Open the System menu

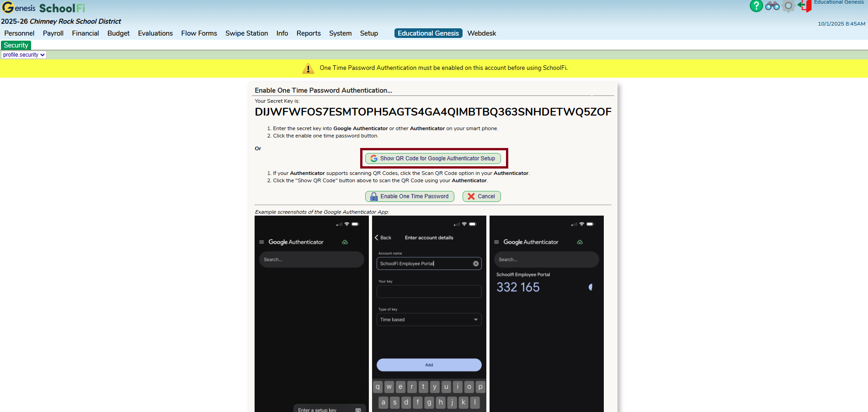[341, 33]
